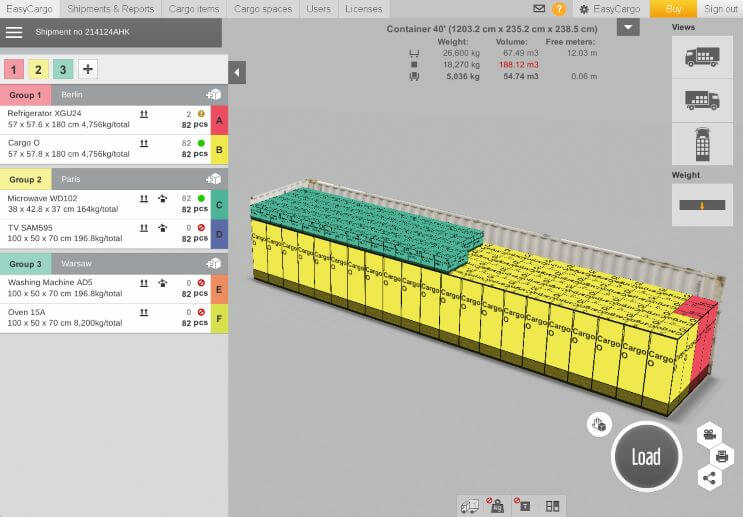Viewport: 743px width, 517px height.
Task: Select the side truck view
Action: [702, 56]
